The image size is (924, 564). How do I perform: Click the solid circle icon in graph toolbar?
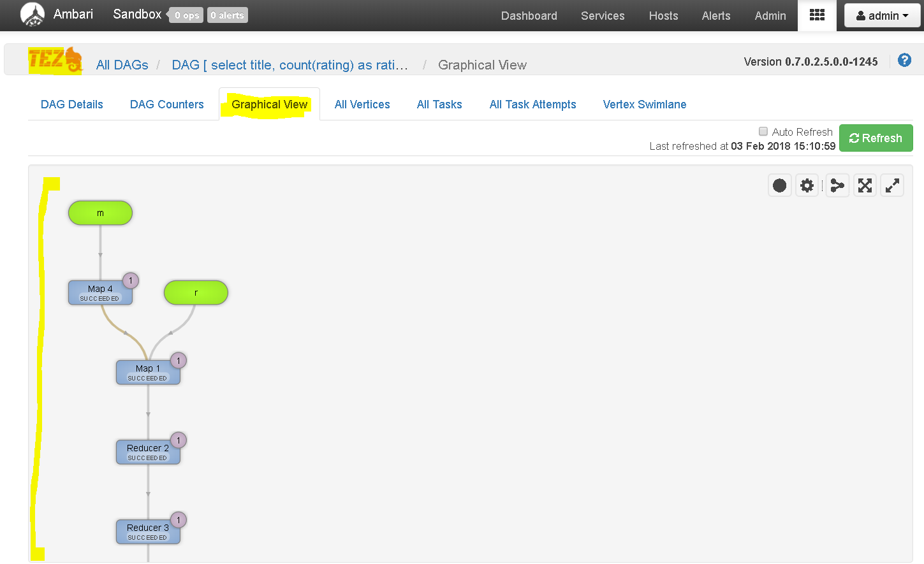pos(780,185)
